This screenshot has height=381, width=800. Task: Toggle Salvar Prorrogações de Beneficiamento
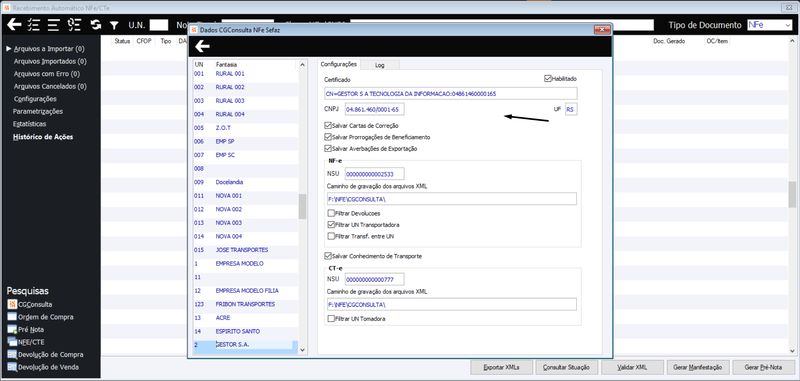328,137
